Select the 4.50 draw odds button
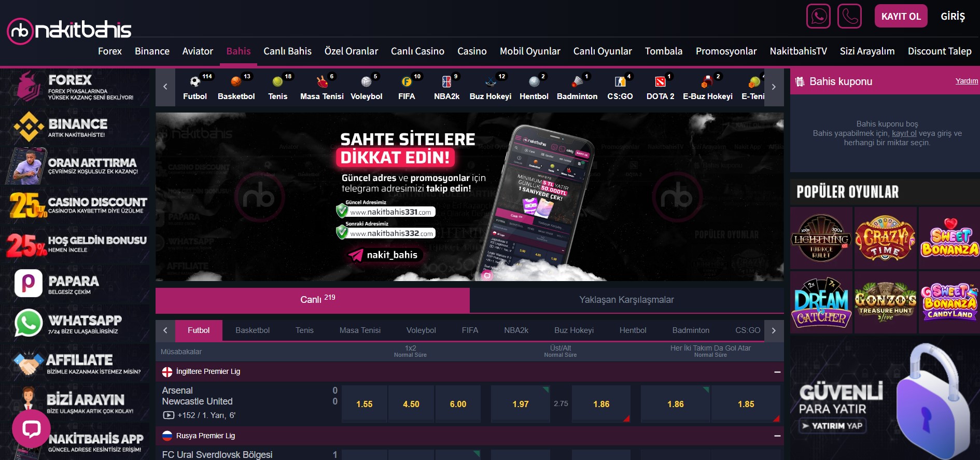Screen dimensions: 980x460 pyautogui.click(x=411, y=404)
